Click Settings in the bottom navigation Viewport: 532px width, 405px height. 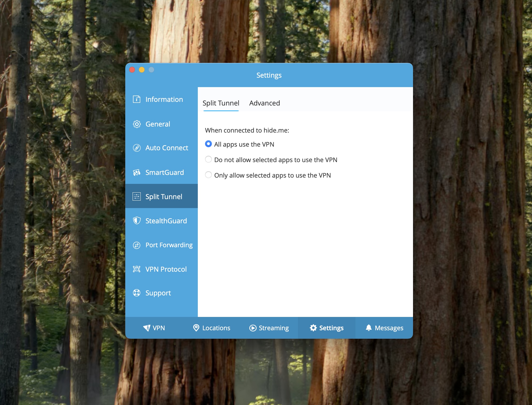click(x=326, y=328)
